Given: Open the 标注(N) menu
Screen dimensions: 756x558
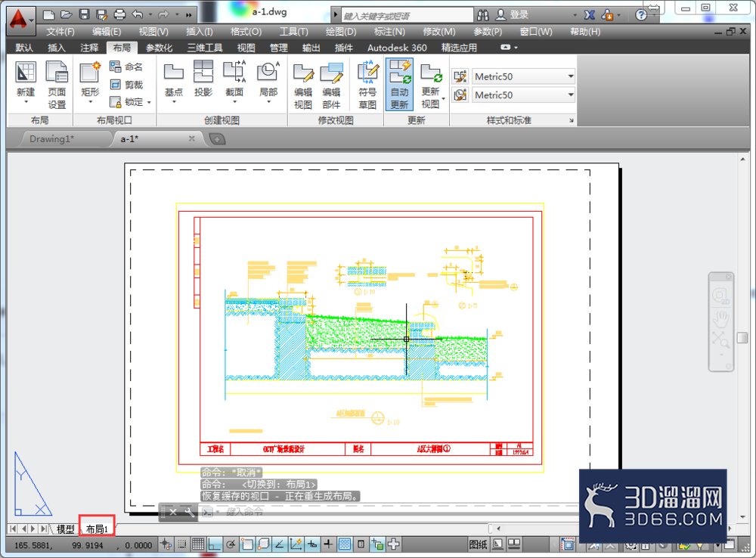Looking at the screenshot, I should pyautogui.click(x=389, y=32).
